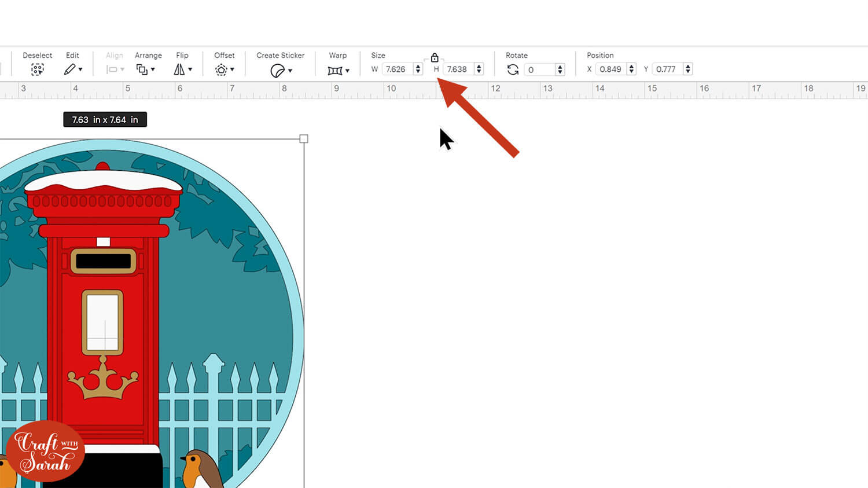This screenshot has width=868, height=488.
Task: Click the greyed-out Align icon
Action: 112,69
